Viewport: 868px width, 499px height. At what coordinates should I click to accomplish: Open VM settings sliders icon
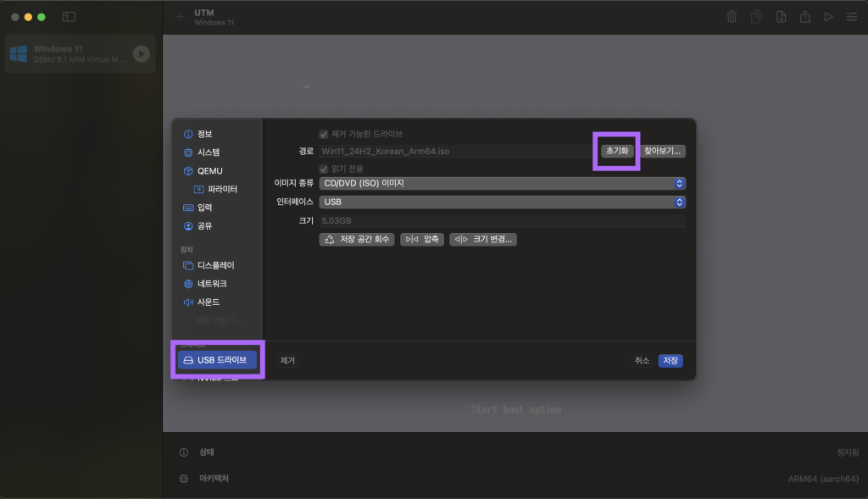pyautogui.click(x=851, y=17)
